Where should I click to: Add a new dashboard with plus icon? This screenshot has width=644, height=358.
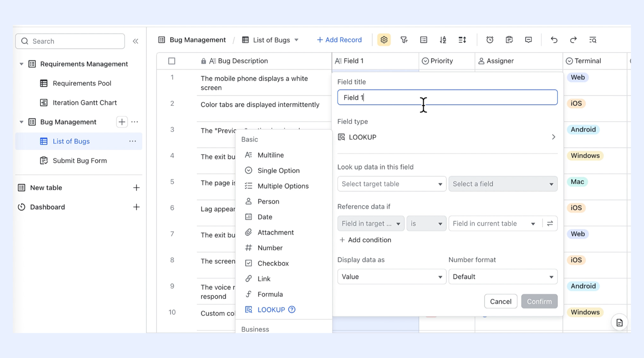[x=136, y=207]
